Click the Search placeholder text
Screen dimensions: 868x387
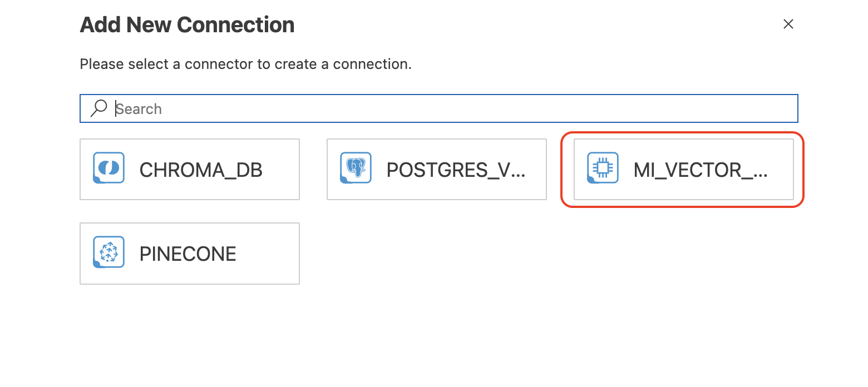[139, 108]
